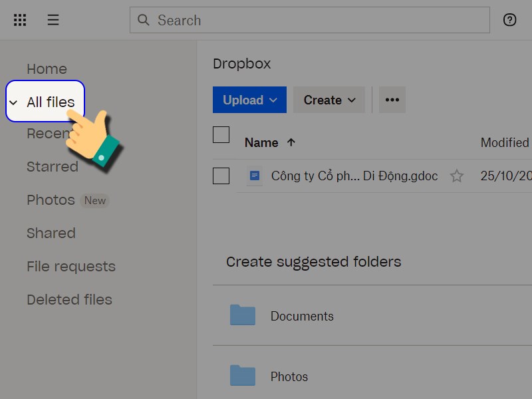Click the gdoc file type icon

point(254,176)
